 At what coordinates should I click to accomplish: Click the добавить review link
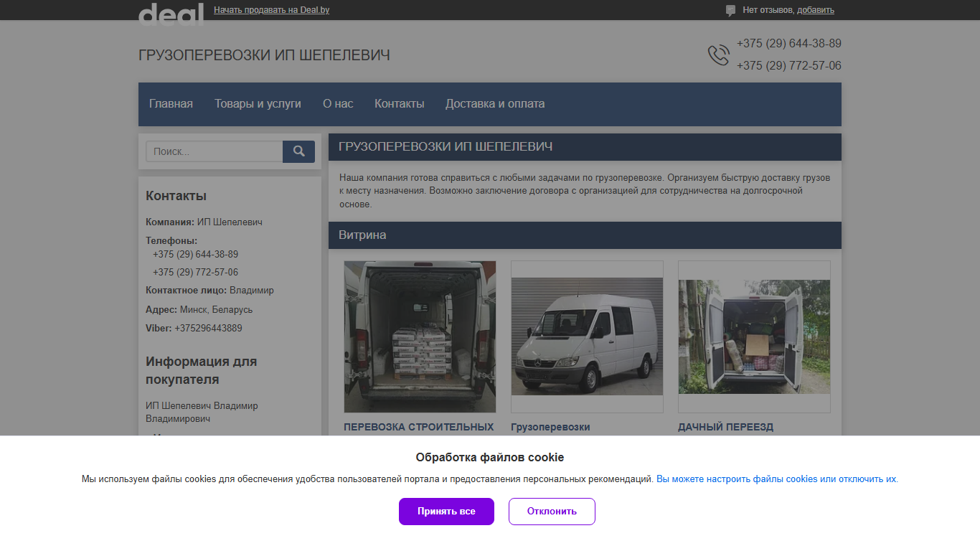point(816,10)
